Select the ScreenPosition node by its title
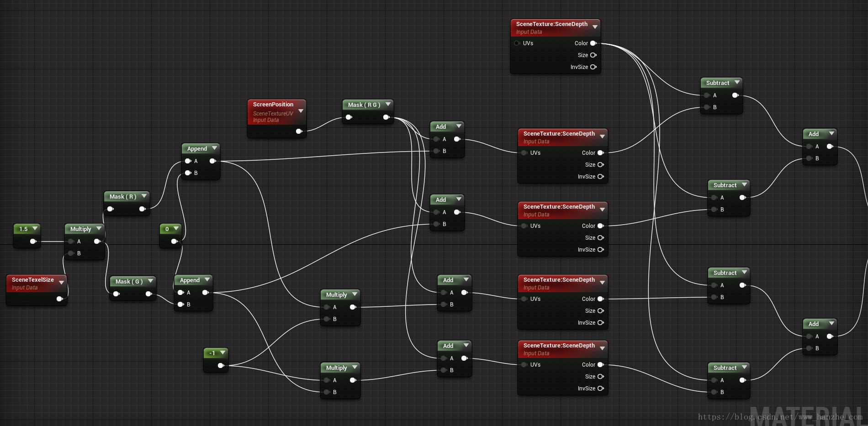Screen dimensions: 868x426 click(x=273, y=105)
